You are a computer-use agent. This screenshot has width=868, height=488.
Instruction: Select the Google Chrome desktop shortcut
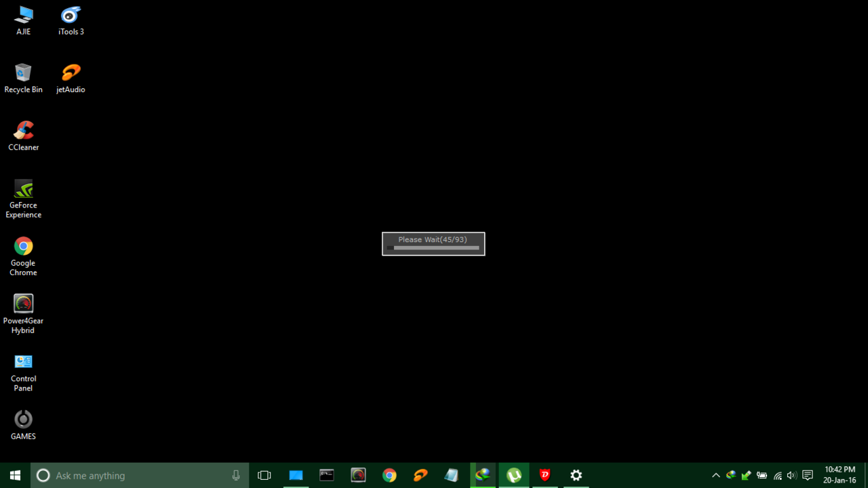[x=24, y=256]
